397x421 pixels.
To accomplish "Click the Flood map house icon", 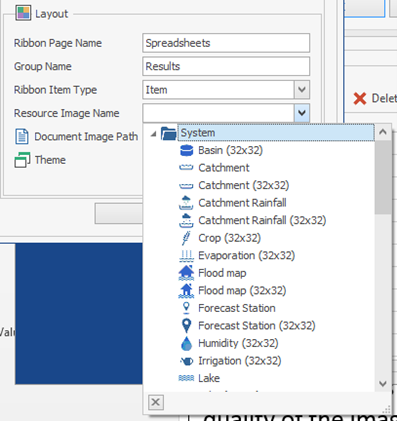I will [186, 273].
